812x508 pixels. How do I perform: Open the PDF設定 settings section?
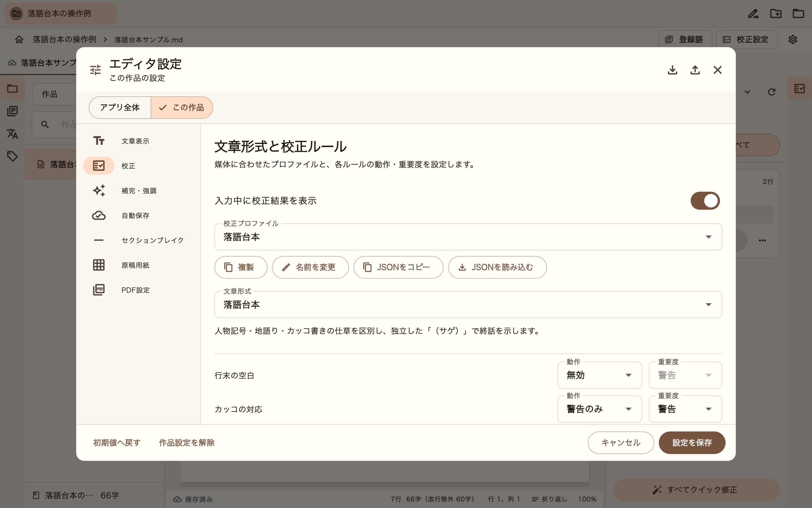pos(138,290)
